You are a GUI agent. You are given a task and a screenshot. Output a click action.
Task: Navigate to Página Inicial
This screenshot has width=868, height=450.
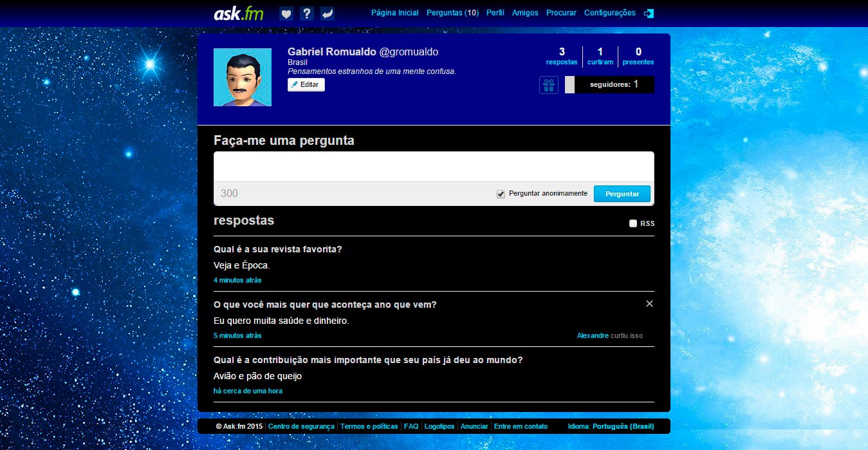tap(394, 12)
